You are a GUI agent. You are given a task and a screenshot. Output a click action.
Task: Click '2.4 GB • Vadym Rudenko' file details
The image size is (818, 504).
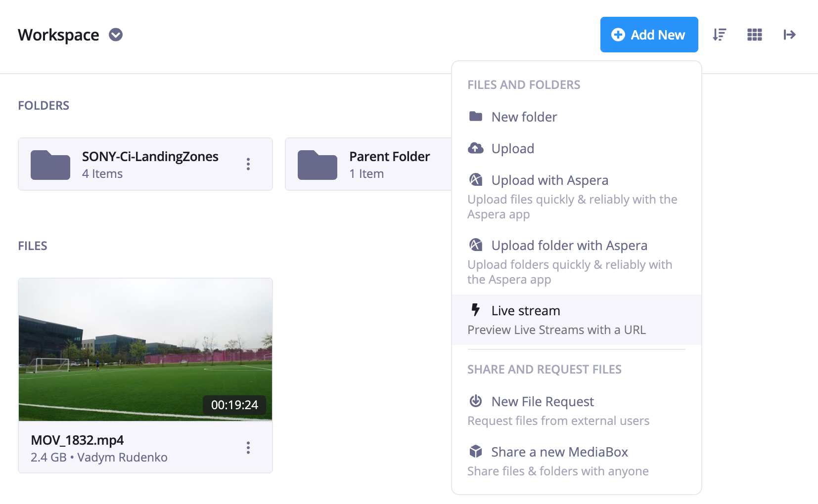coord(99,458)
